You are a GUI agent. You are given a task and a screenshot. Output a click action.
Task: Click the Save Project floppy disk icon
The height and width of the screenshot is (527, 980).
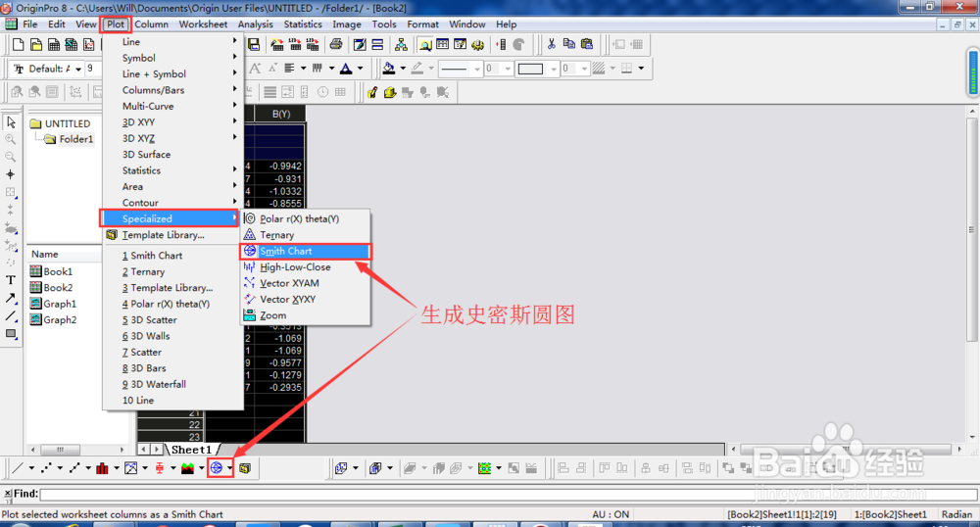pos(253,44)
